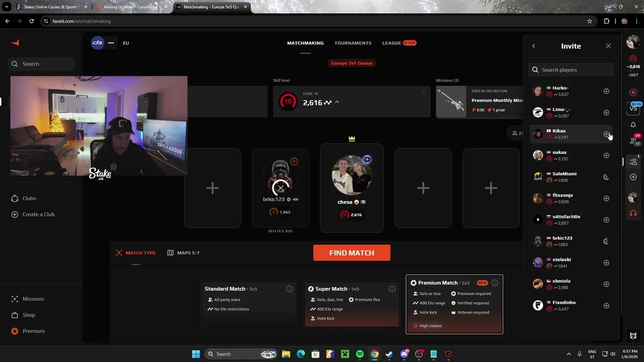Open the Level 10 skill card
644x362 pixels.
point(352,102)
